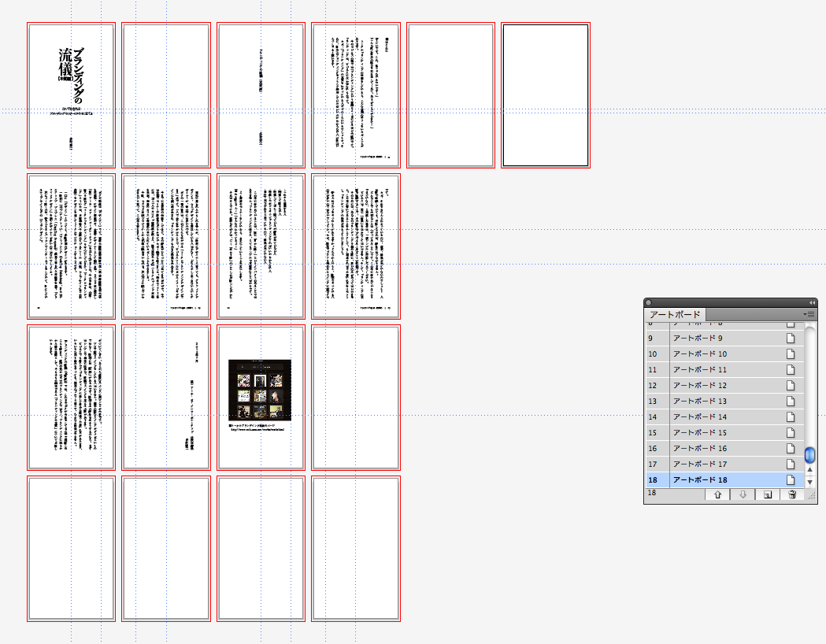This screenshot has height=644, width=826.
Task: Create a new artboard with the panel icon
Action: 768,494
